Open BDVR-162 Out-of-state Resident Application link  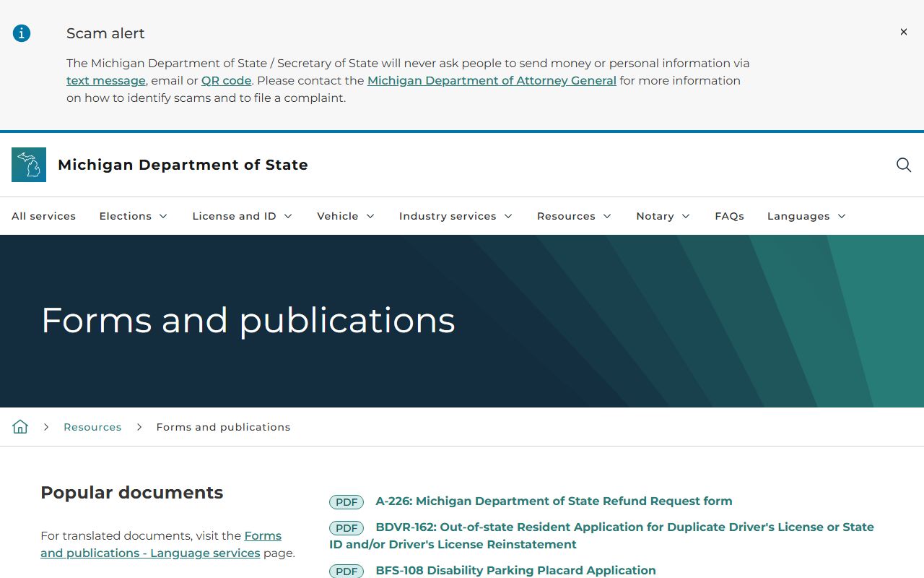coord(601,535)
